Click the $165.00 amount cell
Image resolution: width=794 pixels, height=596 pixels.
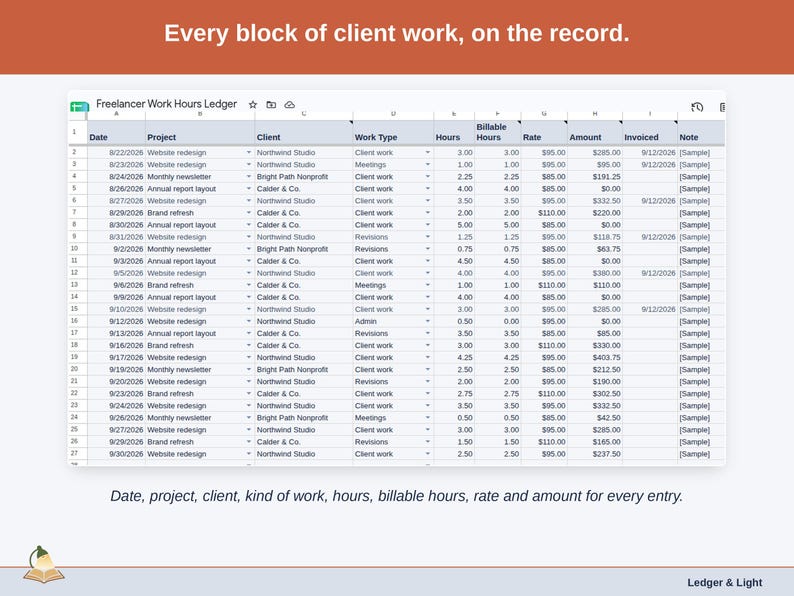coord(595,442)
